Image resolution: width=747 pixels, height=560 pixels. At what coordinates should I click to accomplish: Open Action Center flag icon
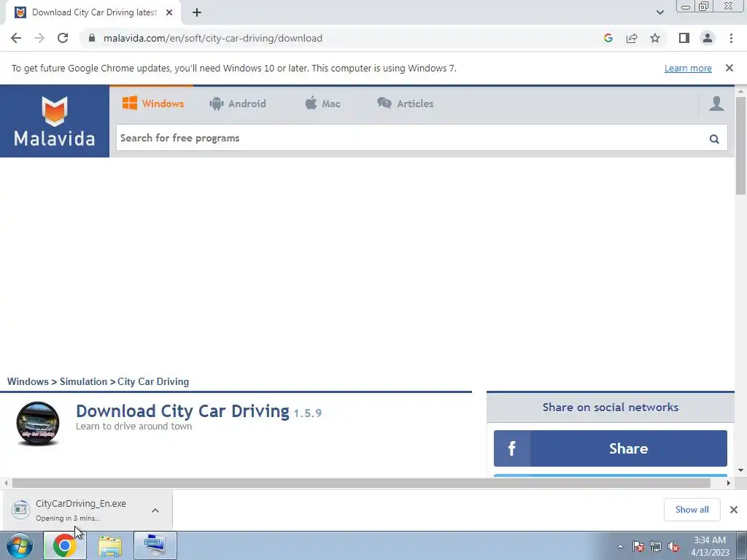638,546
